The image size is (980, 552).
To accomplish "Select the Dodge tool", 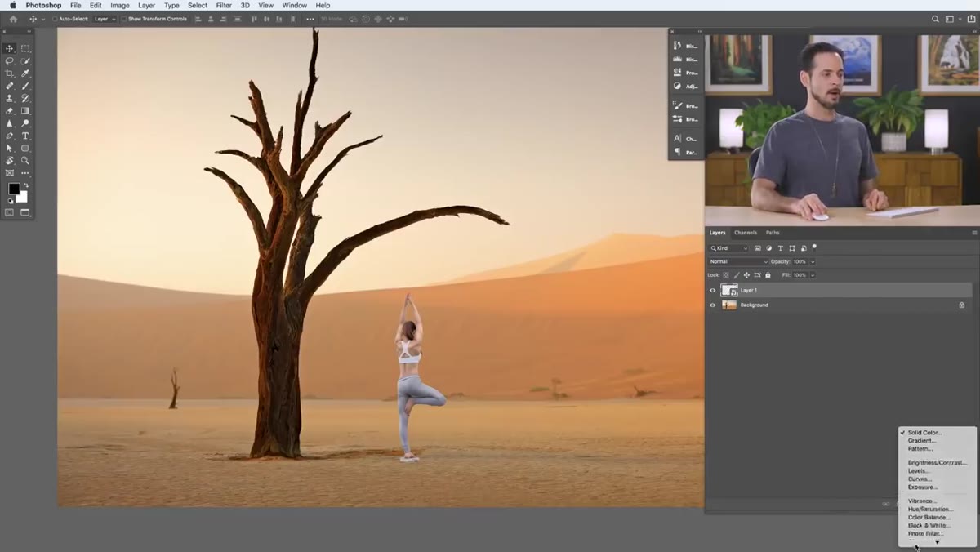I will 25,123.
